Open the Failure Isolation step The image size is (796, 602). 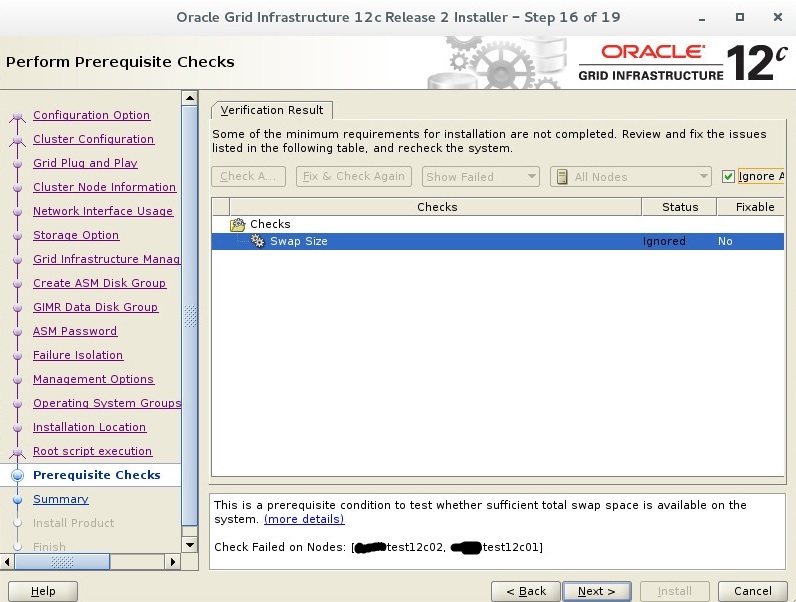point(78,355)
